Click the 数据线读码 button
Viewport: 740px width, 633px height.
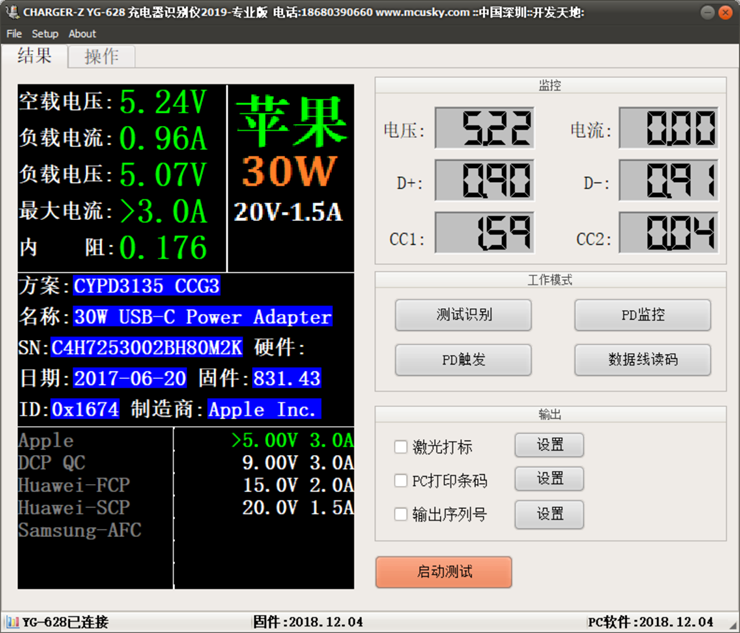[642, 360]
